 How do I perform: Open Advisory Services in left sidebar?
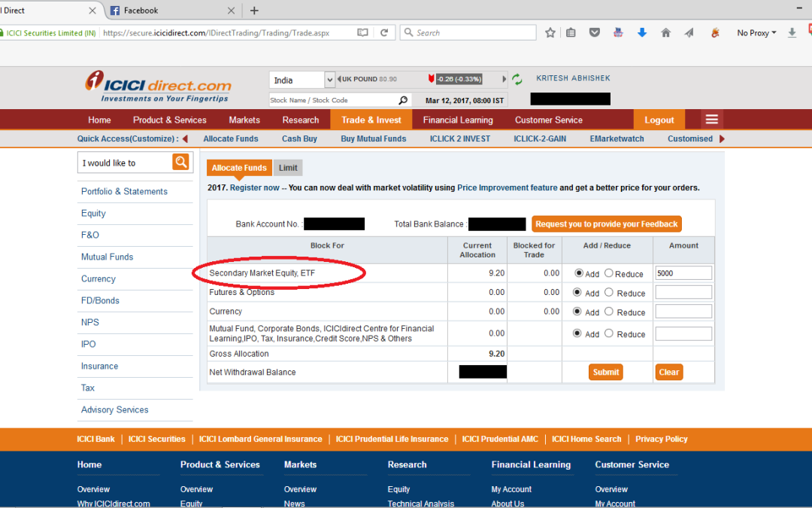[x=114, y=409]
